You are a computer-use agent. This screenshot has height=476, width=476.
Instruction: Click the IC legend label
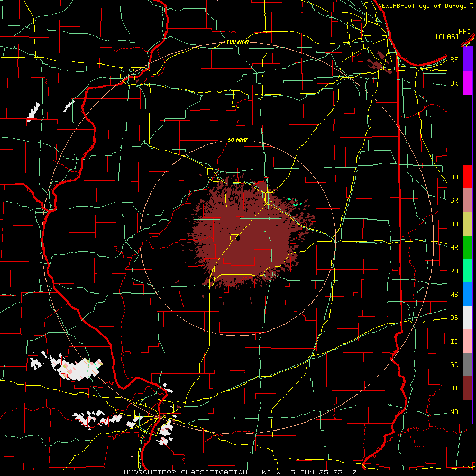click(x=454, y=342)
